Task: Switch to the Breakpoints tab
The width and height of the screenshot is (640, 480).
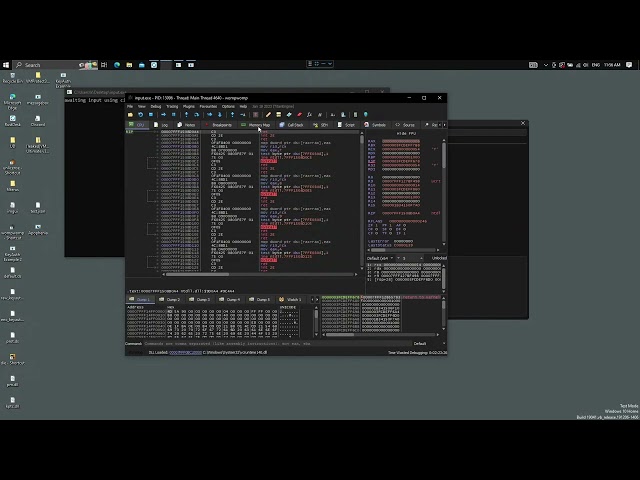Action: coord(219,125)
